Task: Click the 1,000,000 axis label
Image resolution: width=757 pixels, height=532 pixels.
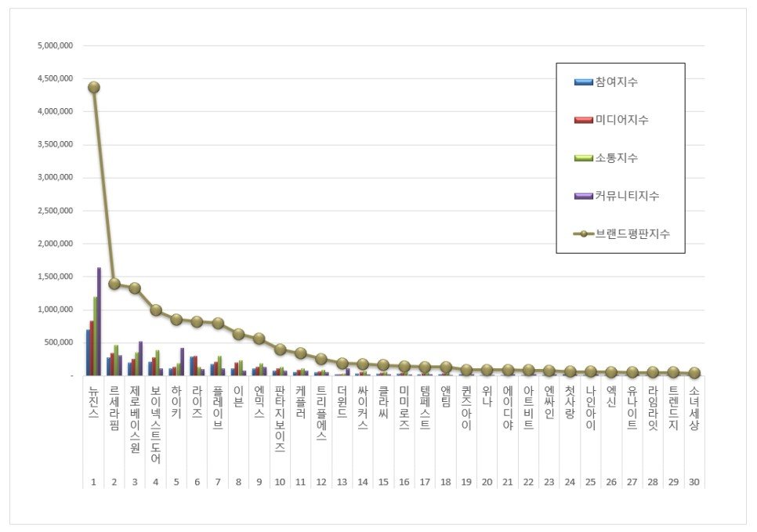Action: [56, 309]
